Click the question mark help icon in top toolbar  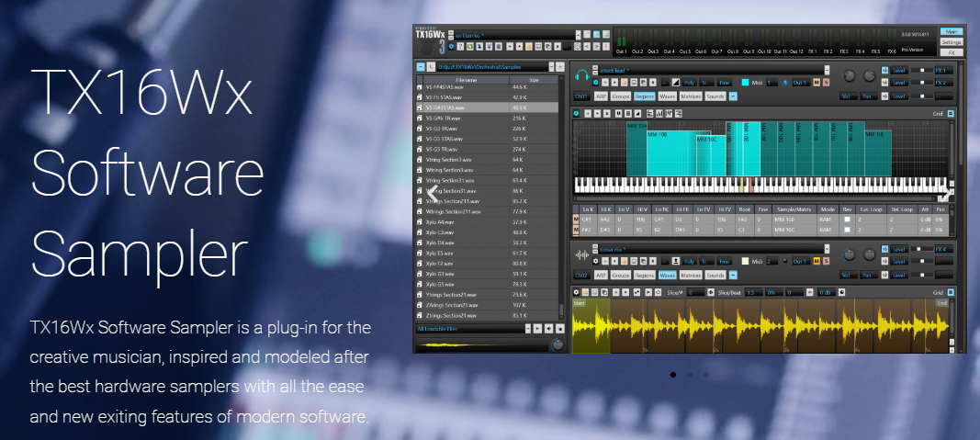tap(460, 46)
